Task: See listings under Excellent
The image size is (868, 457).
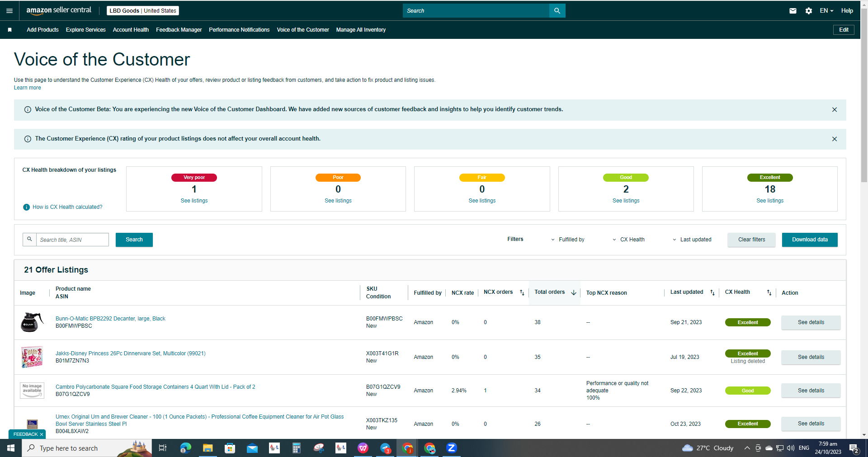Action: (x=770, y=201)
